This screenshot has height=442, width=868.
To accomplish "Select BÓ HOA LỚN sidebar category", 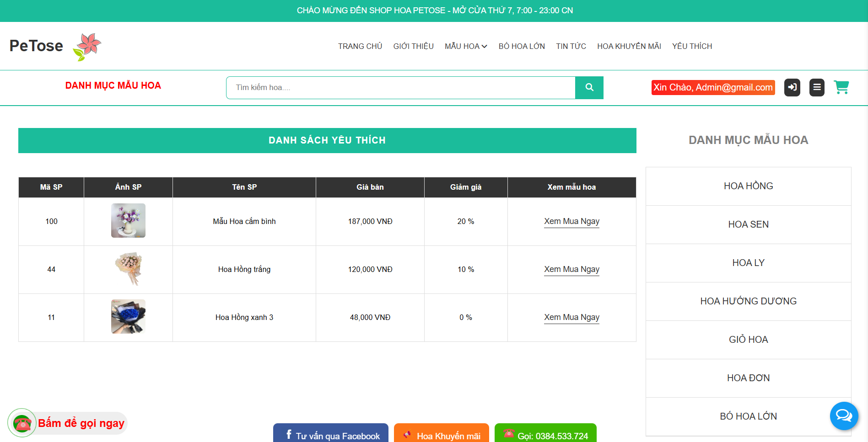I will pyautogui.click(x=749, y=416).
